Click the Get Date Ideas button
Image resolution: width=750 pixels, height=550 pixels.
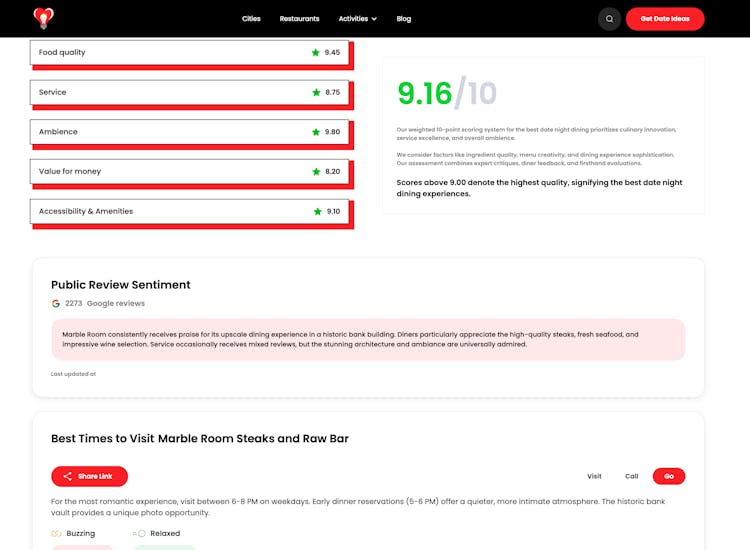click(x=665, y=19)
